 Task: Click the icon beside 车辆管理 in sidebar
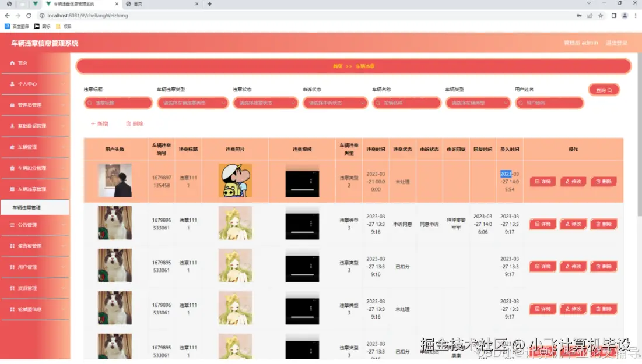tap(12, 147)
